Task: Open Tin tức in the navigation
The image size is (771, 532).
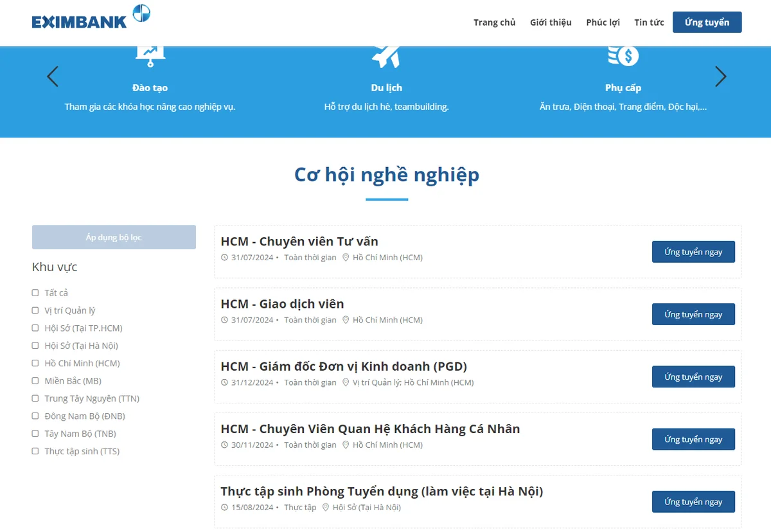Action: point(649,22)
